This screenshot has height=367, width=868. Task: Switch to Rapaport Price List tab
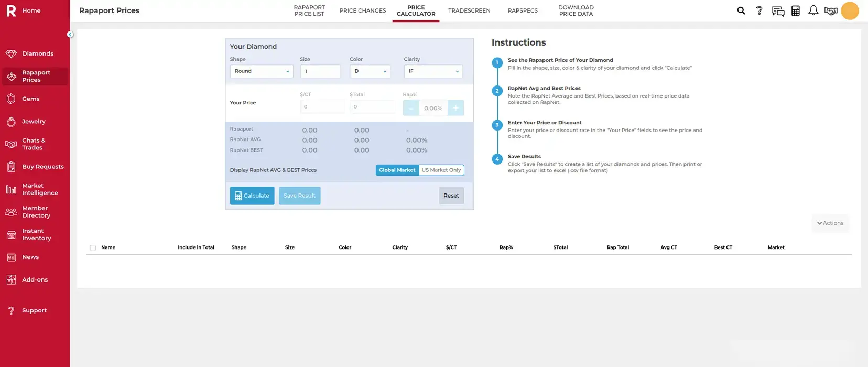click(x=309, y=11)
